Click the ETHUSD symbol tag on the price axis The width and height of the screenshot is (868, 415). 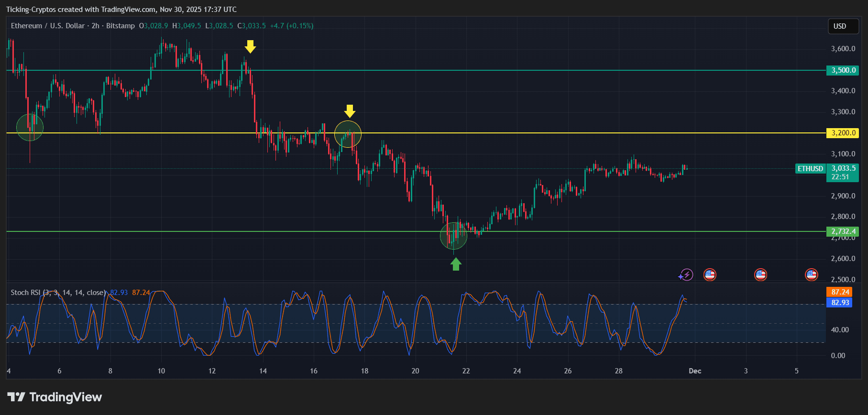coord(810,168)
